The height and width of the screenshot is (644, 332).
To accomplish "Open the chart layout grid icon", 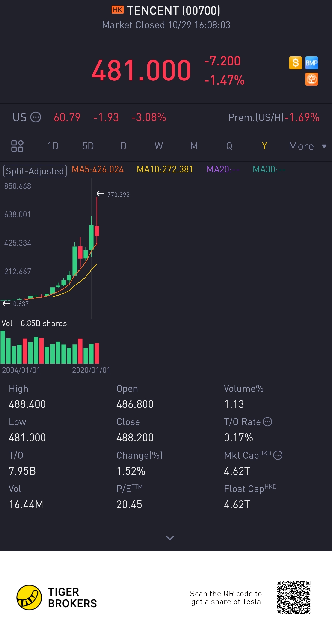I will click(x=17, y=146).
